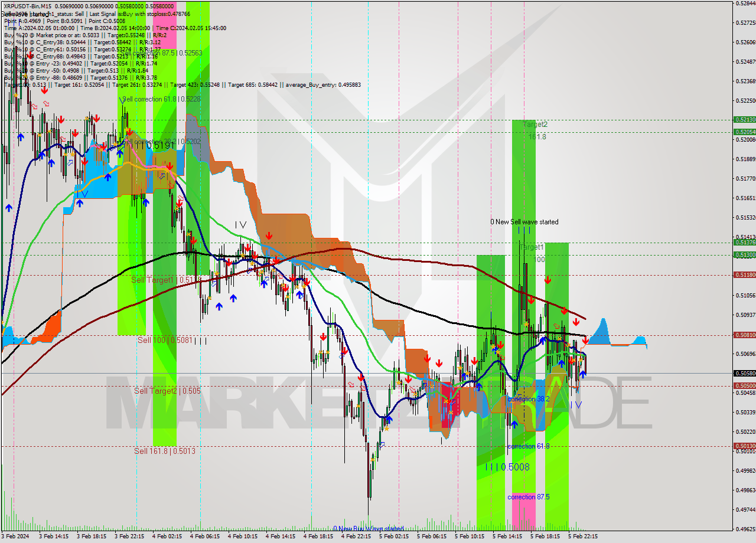Image resolution: width=756 pixels, height=543 pixels.
Task: Click the '5 Feb 22:15' time label
Action: point(582,537)
